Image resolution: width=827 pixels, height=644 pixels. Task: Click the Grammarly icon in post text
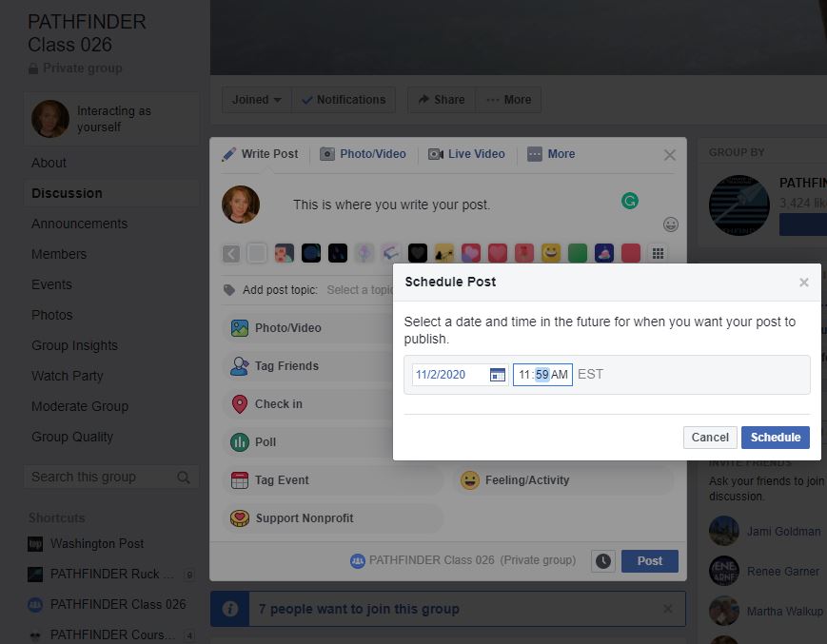pos(630,201)
